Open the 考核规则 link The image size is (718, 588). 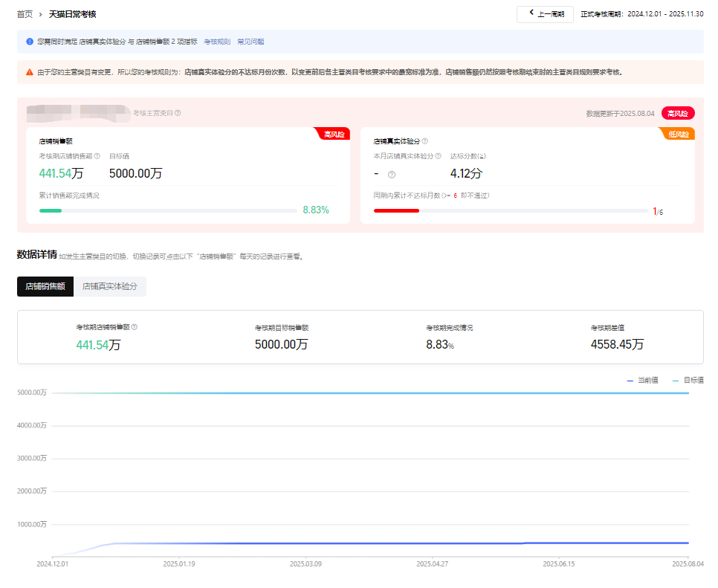tap(217, 42)
